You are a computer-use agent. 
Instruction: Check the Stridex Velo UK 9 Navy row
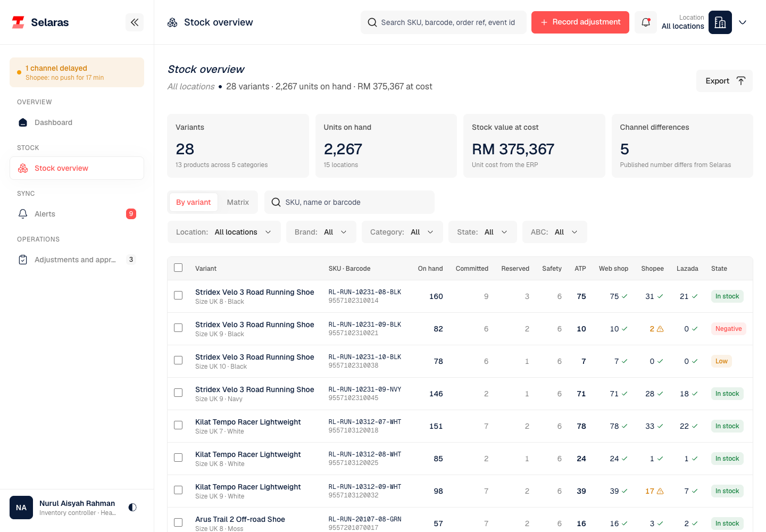point(178,393)
